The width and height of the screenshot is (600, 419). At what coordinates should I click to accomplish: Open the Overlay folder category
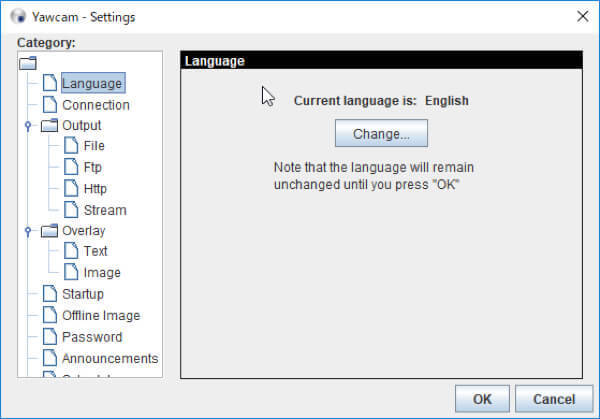(x=83, y=231)
